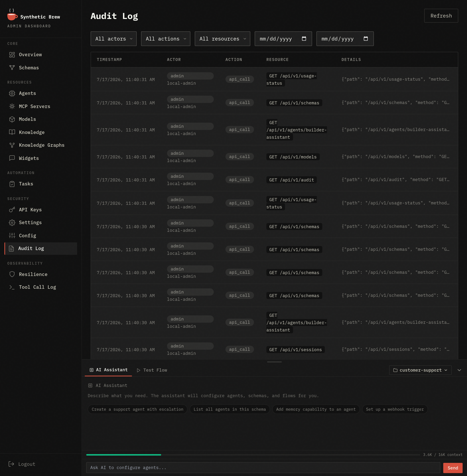Click api_call badge in the sessions row
This screenshot has height=476, width=467.
[239, 349]
